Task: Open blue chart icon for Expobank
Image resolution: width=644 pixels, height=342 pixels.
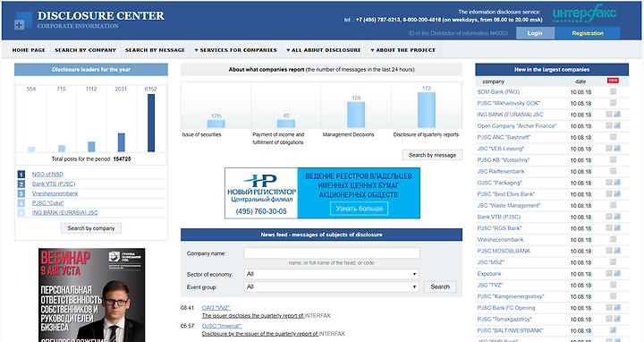Action: (x=617, y=273)
